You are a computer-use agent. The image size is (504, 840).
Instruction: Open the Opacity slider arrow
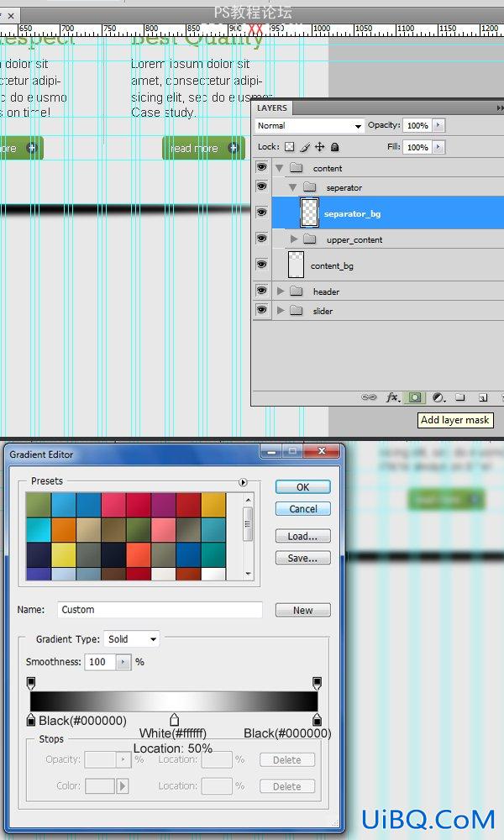click(x=438, y=125)
